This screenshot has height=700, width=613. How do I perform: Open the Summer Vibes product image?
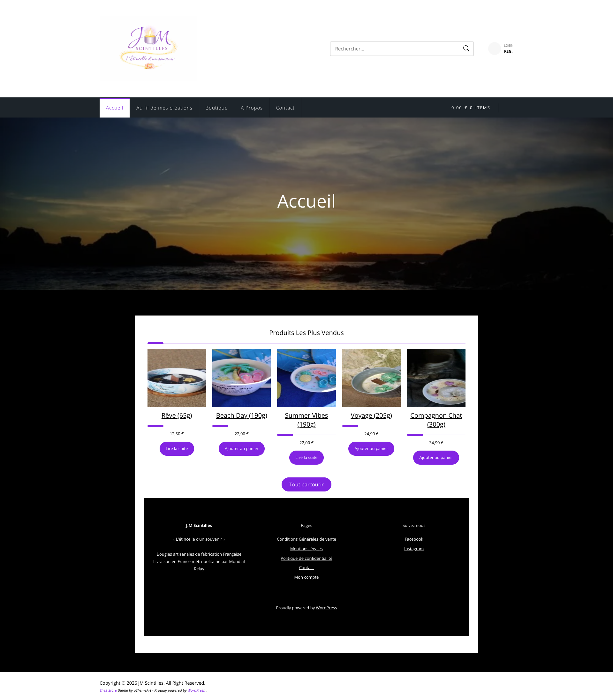pyautogui.click(x=306, y=378)
